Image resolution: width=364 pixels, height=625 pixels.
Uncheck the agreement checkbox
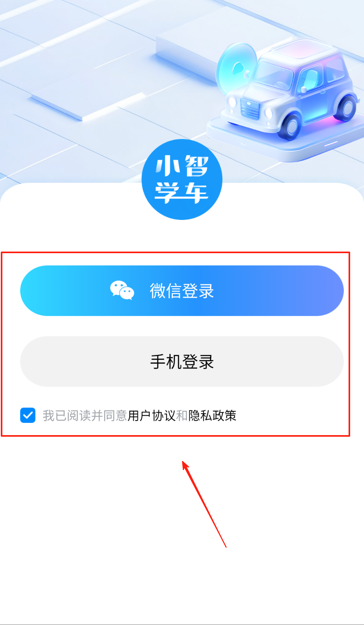point(28,415)
